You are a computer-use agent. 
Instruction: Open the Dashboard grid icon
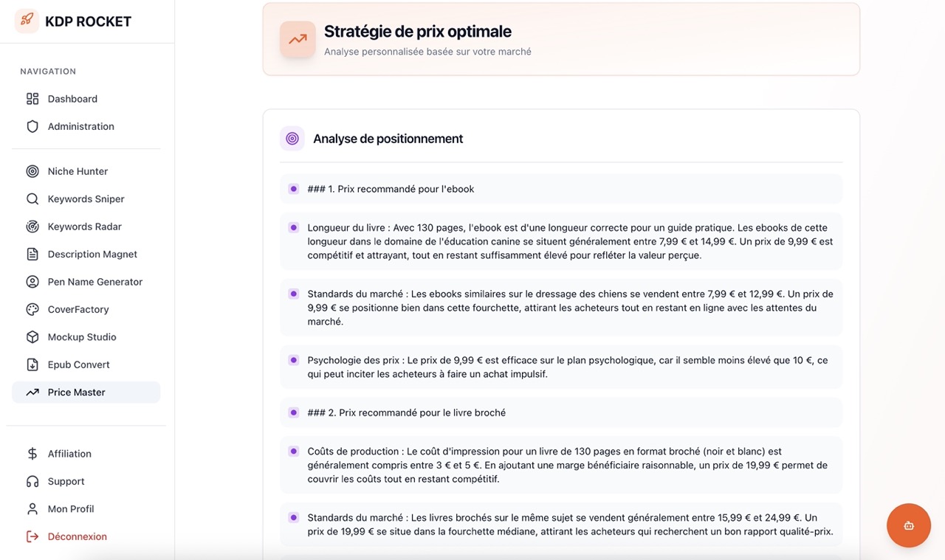click(x=32, y=99)
